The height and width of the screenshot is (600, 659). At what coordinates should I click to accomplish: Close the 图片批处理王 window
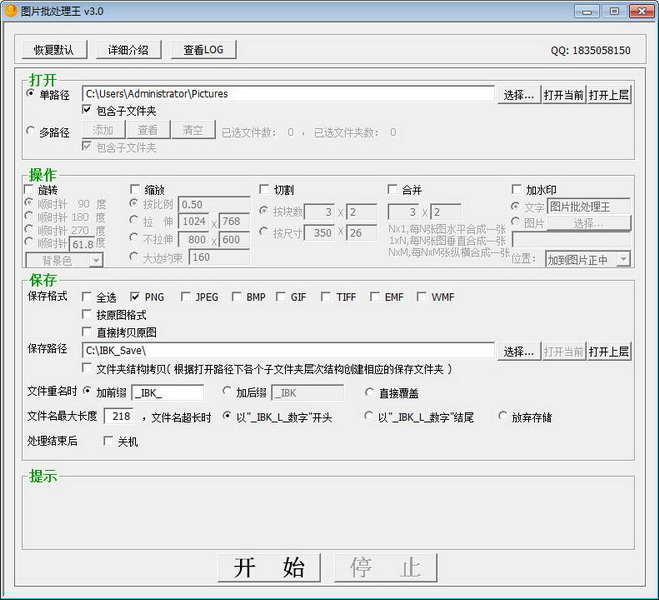[641, 11]
